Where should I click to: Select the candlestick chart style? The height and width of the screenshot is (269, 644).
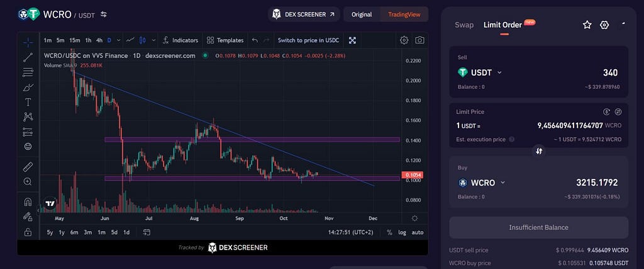click(143, 40)
